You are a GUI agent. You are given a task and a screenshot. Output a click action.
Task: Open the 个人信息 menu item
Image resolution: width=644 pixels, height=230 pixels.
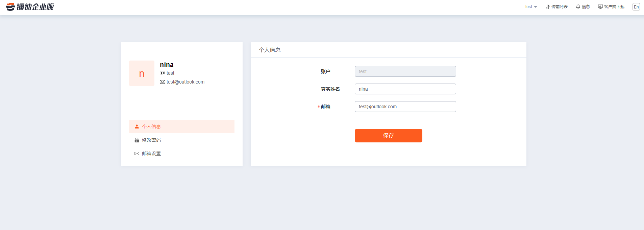click(x=151, y=127)
